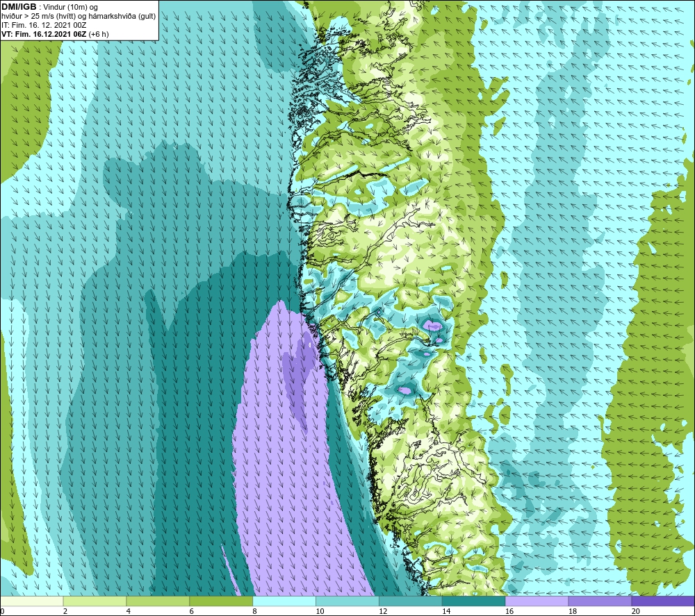The height and width of the screenshot is (616, 695).
Task: Click the legend label '8'
Action: click(x=255, y=611)
